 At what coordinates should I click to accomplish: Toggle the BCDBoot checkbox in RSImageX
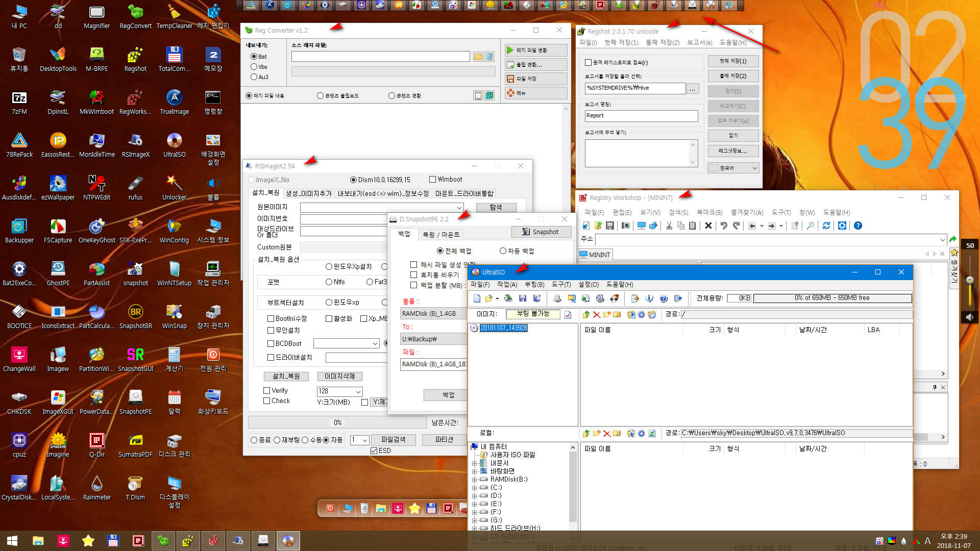(271, 344)
